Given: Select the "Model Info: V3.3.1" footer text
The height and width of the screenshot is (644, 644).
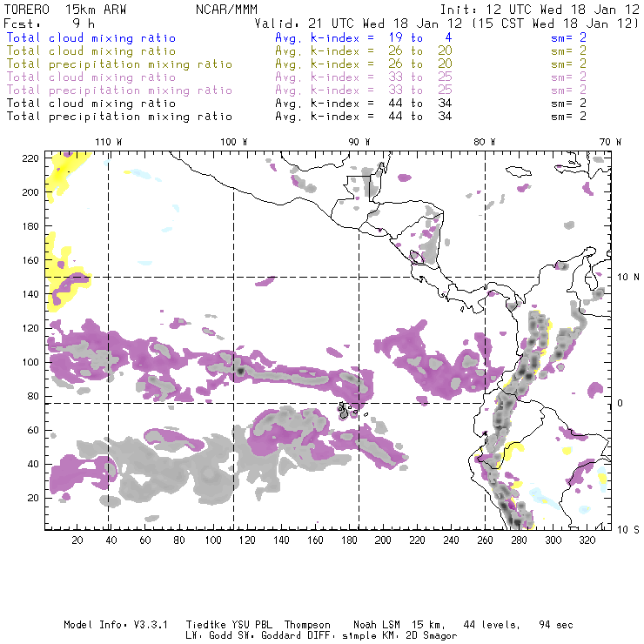Looking at the screenshot, I should (x=116, y=625).
